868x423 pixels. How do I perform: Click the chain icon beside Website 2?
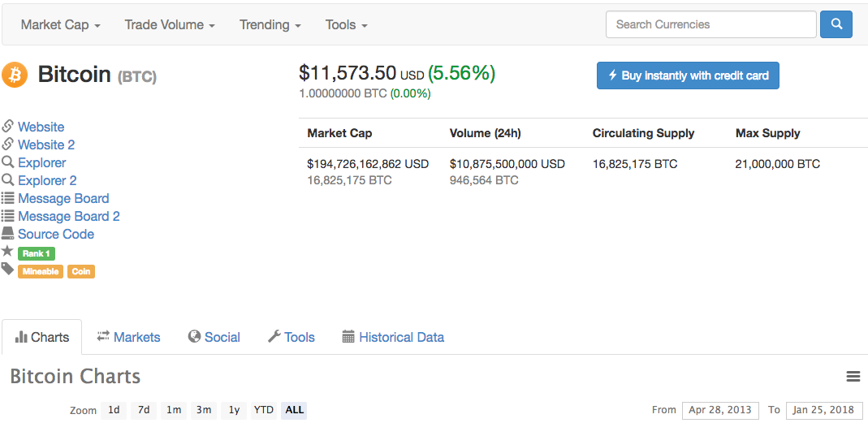[x=8, y=144]
